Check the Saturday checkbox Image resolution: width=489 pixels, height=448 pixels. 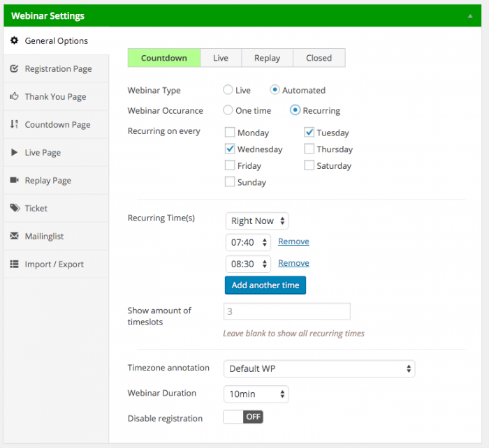coord(309,165)
